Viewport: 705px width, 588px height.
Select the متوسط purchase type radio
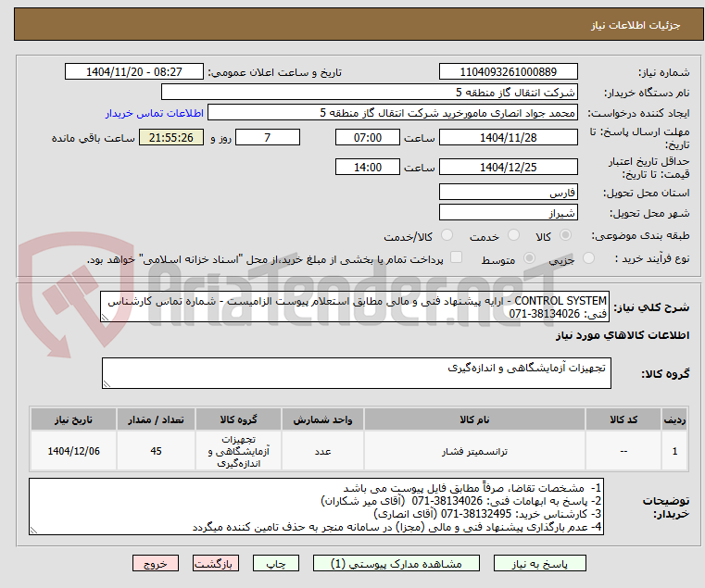[529, 258]
